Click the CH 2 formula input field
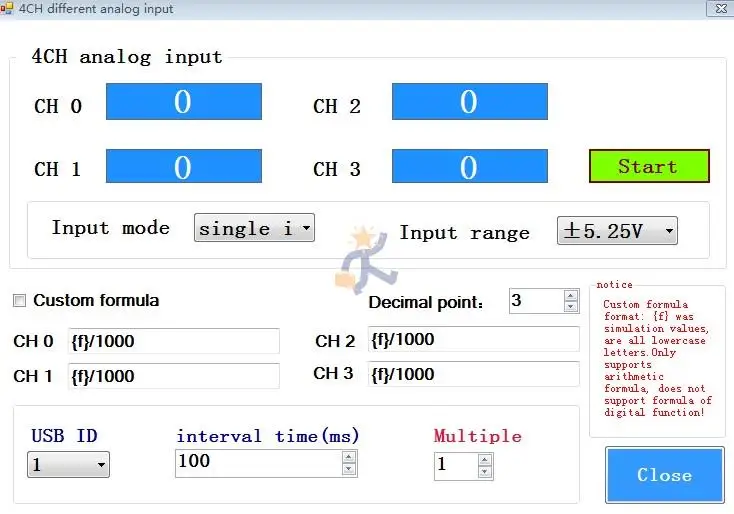The image size is (734, 514). point(473,339)
